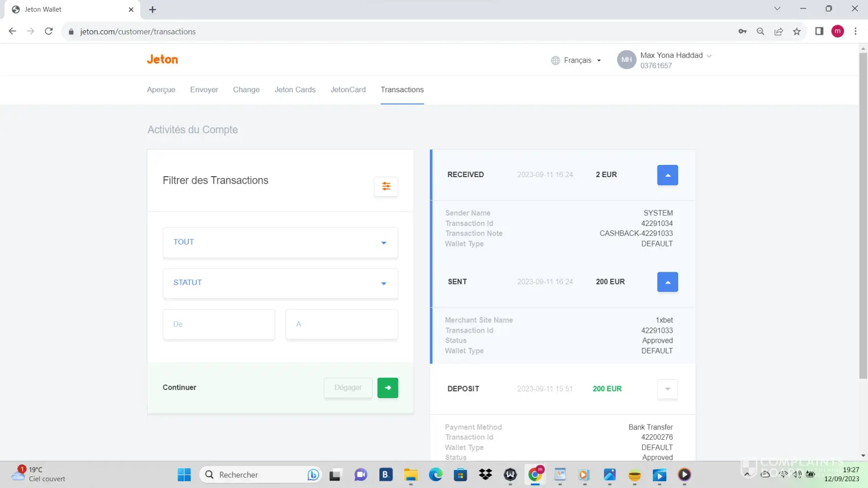The image size is (868, 488).
Task: Open the STATUT dropdown
Action: (x=280, y=283)
